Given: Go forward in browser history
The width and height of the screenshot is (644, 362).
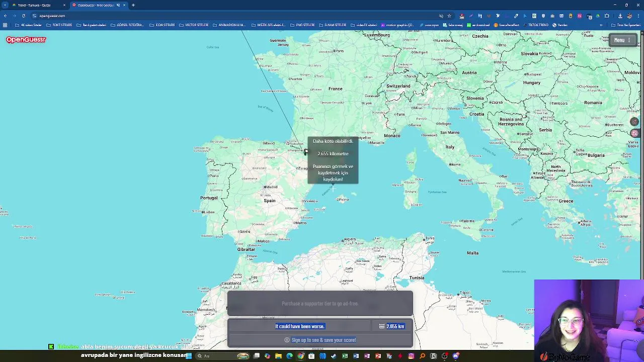Looking at the screenshot, I should (14, 16).
